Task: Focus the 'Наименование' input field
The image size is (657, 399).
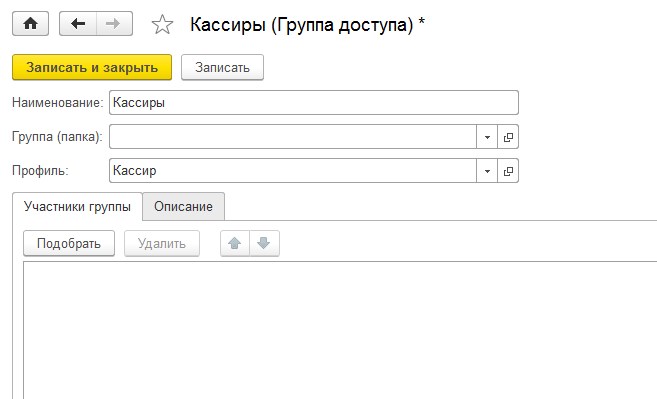Action: pos(313,102)
